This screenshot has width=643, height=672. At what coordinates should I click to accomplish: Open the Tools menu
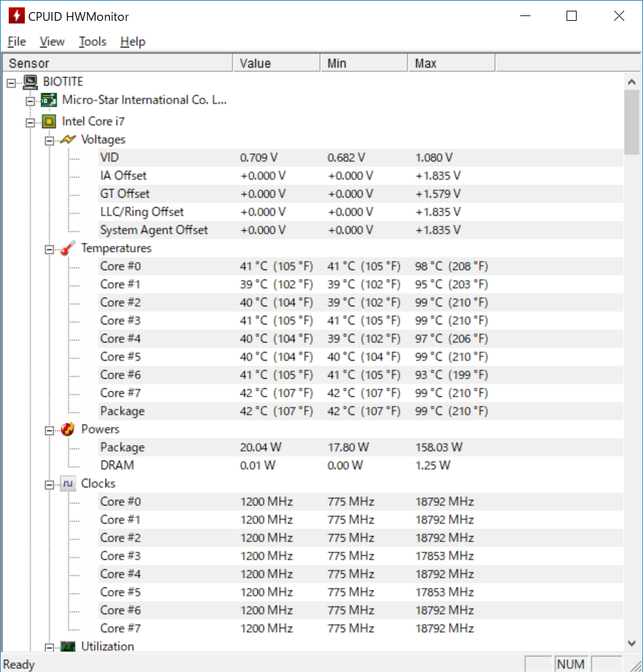tap(93, 42)
